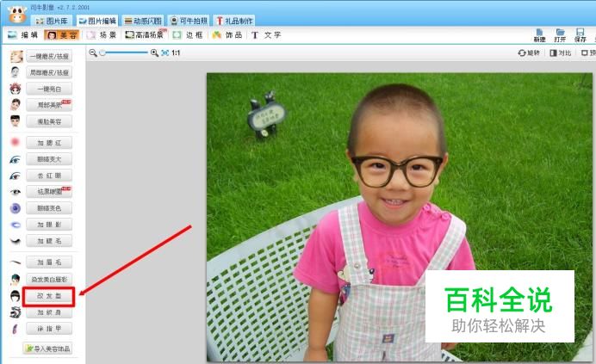The image size is (596, 364).
Task: Click the 一键亮白 button
Action: pos(49,89)
